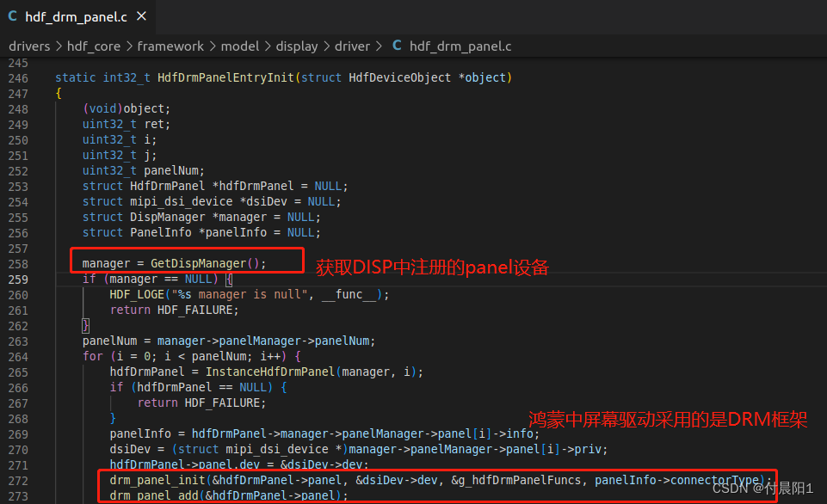Click line number 259 in the gutter
This screenshot has height=504, width=827.
[x=18, y=280]
